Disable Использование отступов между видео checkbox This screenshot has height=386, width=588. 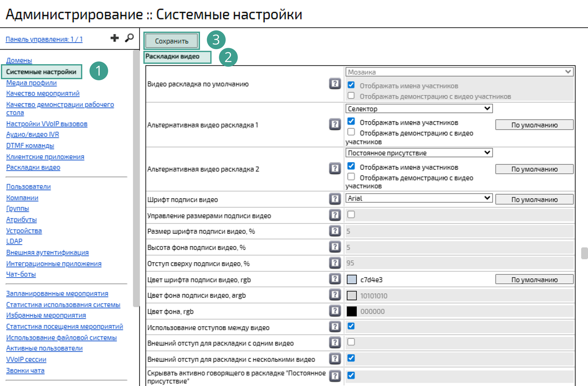(x=351, y=326)
